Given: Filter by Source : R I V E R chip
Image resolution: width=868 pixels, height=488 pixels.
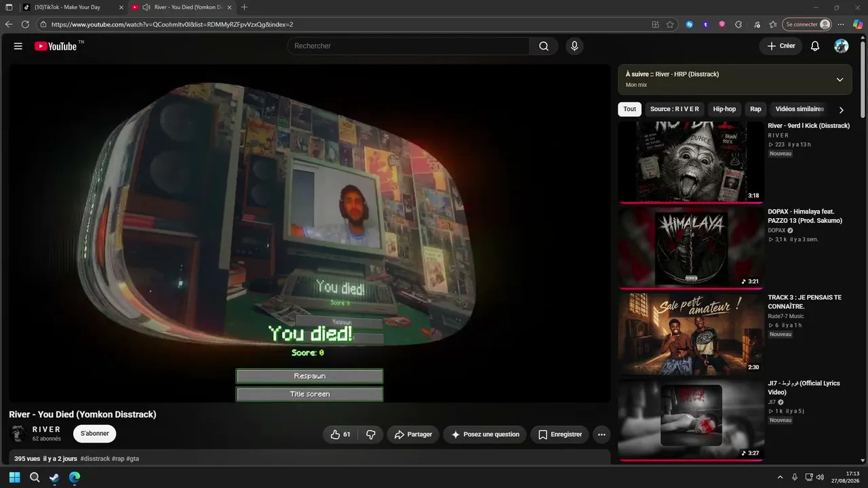Looking at the screenshot, I should (x=675, y=109).
